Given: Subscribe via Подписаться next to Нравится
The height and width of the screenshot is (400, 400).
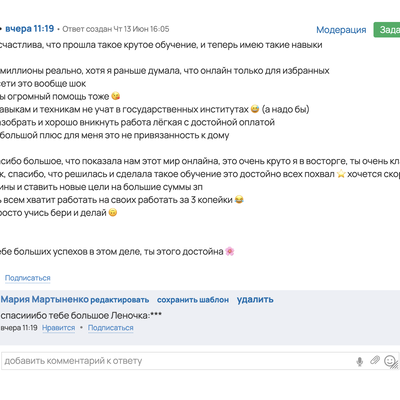Looking at the screenshot, I should 111,328.
